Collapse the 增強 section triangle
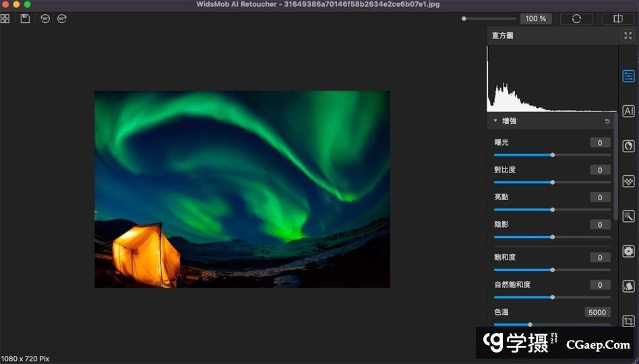This screenshot has height=364, width=639. [x=495, y=121]
